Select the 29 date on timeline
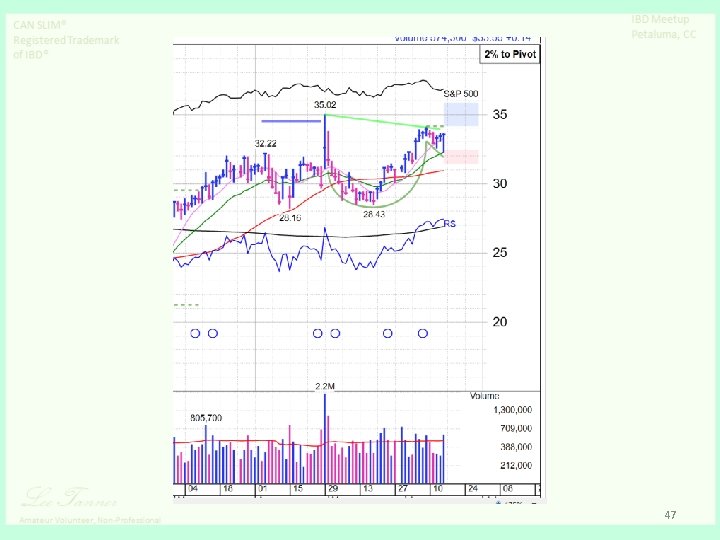The width and height of the screenshot is (720, 540). pyautogui.click(x=333, y=489)
